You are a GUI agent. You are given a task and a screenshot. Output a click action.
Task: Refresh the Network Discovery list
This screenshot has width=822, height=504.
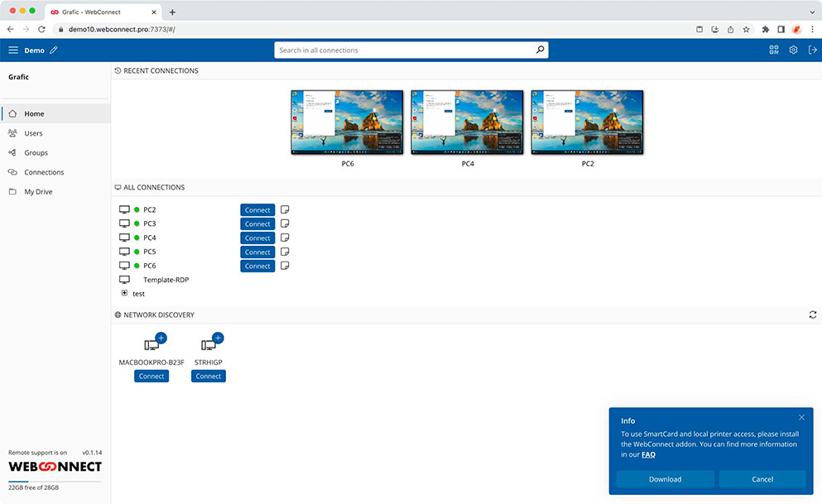click(x=812, y=314)
